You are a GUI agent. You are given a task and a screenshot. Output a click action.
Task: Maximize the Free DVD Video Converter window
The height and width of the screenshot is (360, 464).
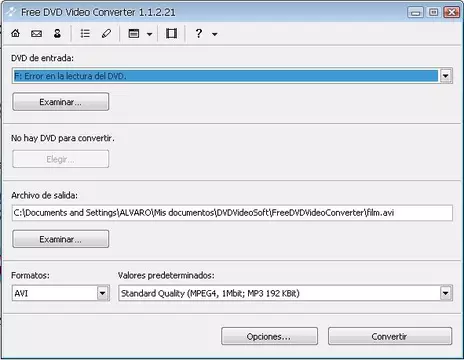[433, 13]
